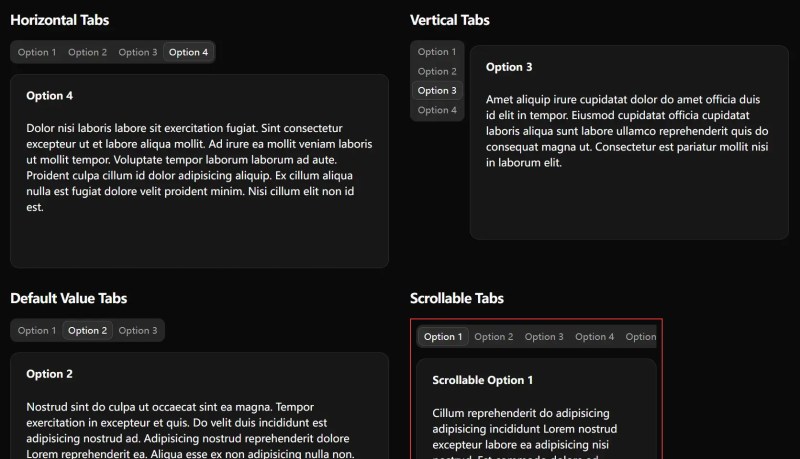
Task: Open Option 3 in Scrollable Tabs
Action: click(x=544, y=337)
